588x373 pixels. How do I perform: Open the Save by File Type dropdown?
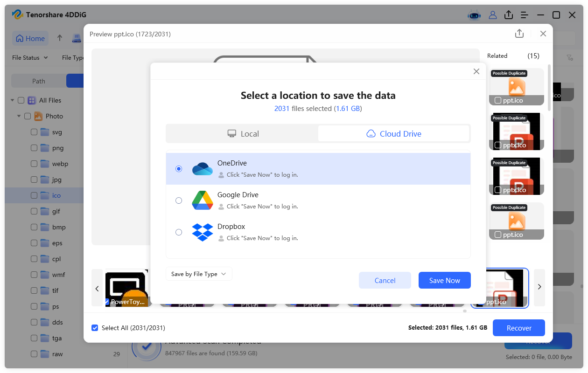(199, 274)
